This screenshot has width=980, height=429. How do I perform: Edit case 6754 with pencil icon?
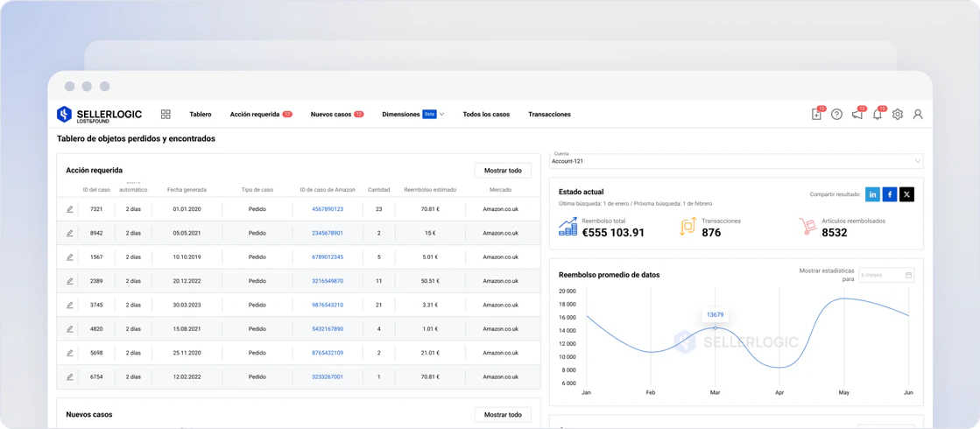click(x=69, y=376)
